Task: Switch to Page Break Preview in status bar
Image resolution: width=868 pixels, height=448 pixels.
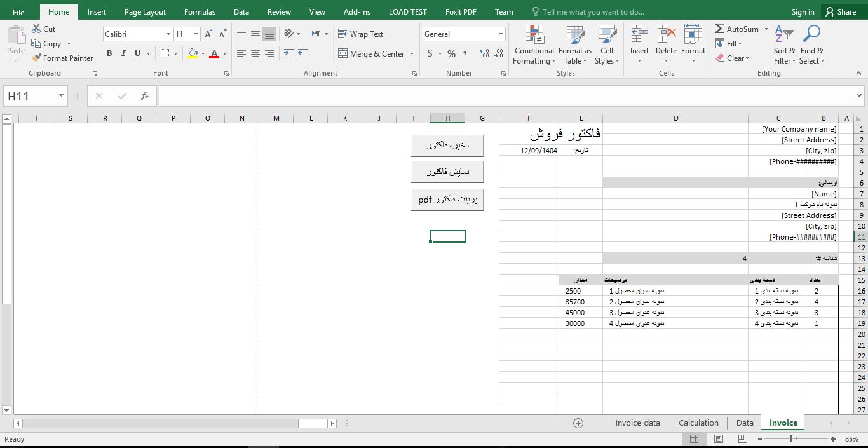Action: click(x=742, y=439)
